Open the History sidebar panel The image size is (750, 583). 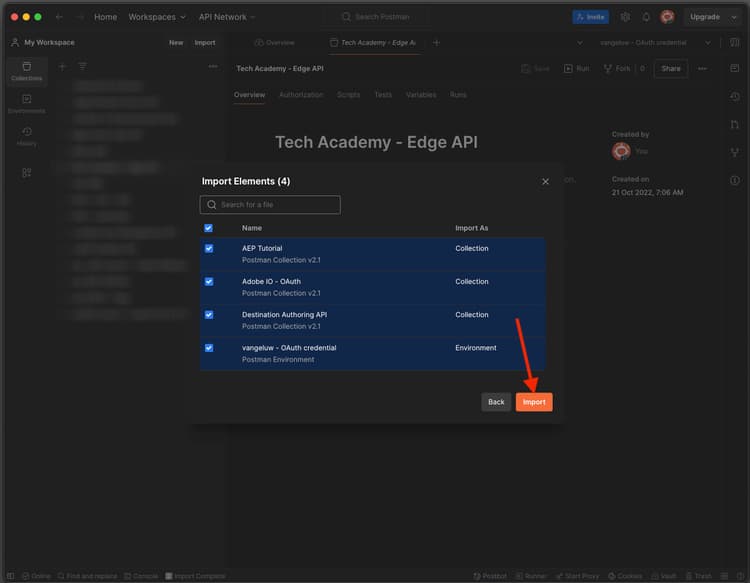pos(27,136)
